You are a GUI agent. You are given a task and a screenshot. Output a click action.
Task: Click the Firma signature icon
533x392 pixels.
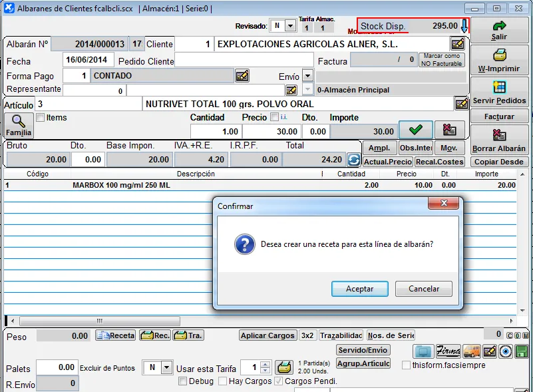(x=448, y=351)
